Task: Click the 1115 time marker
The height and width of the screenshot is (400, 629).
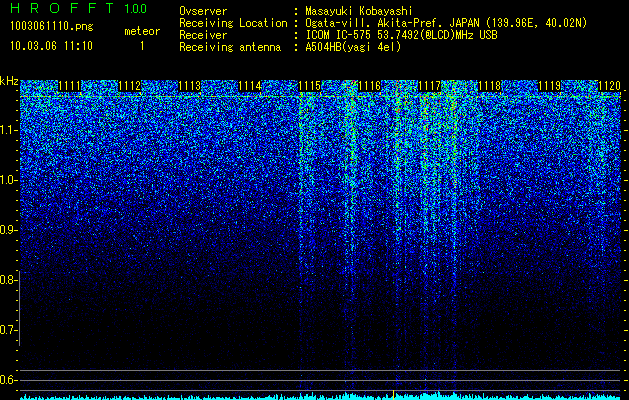Action: pos(310,86)
